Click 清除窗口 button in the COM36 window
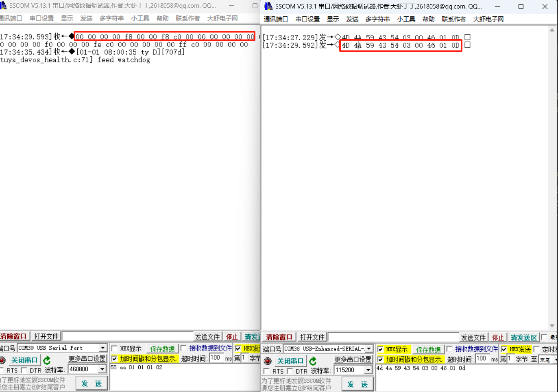The height and width of the screenshot is (392, 558). pos(279,337)
